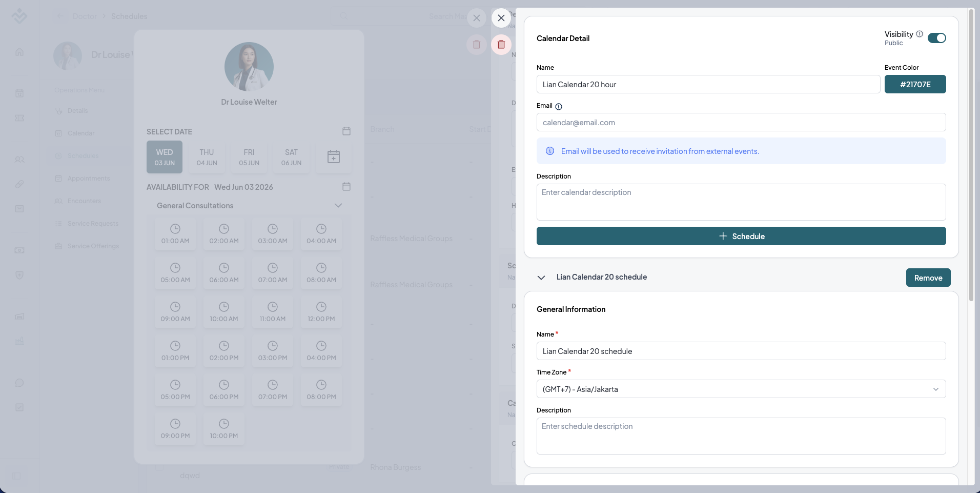Select Wednesday 03 JUN date
The height and width of the screenshot is (493, 980).
[x=165, y=157]
